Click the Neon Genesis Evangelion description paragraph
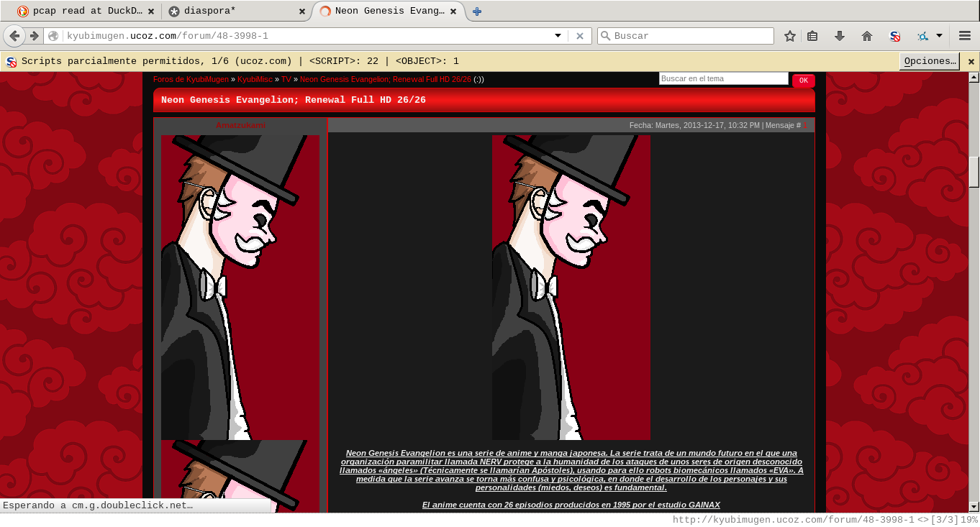Image resolution: width=980 pixels, height=527 pixels. pyautogui.click(x=571, y=470)
